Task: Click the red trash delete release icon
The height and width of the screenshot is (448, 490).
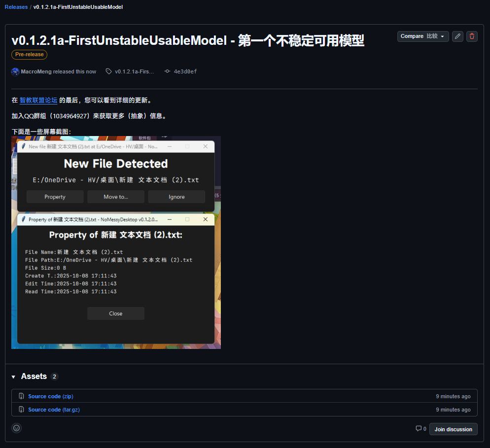Action: point(472,36)
